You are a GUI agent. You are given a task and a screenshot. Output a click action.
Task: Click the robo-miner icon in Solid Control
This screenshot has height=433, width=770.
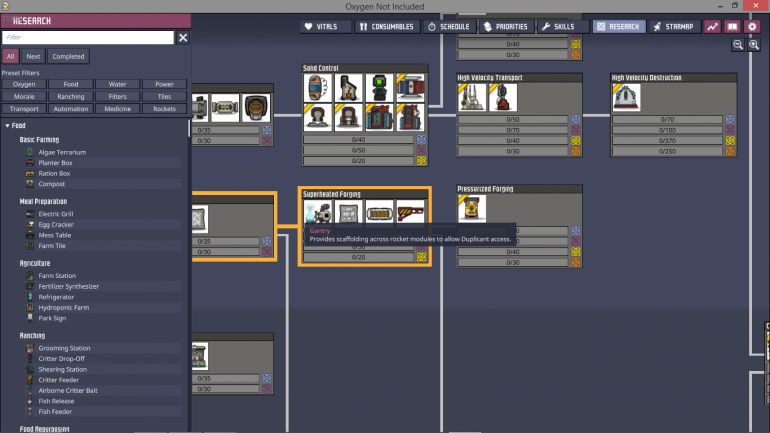[379, 88]
